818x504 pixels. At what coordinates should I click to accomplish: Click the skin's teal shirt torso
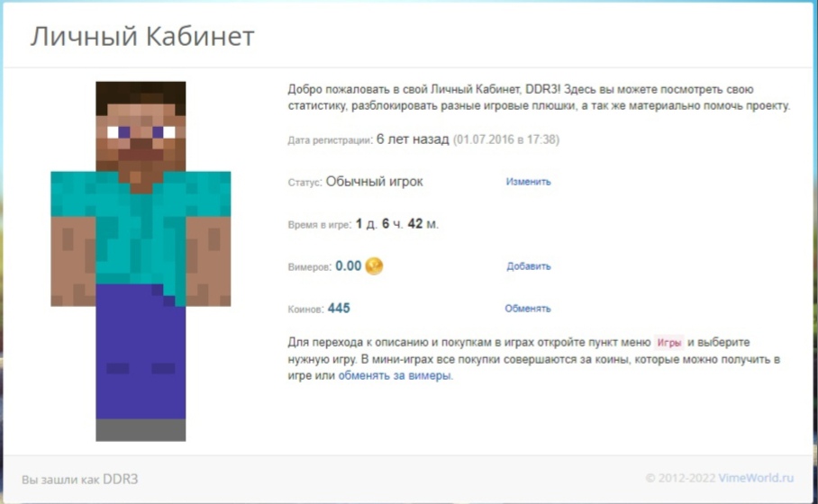pyautogui.click(x=141, y=229)
